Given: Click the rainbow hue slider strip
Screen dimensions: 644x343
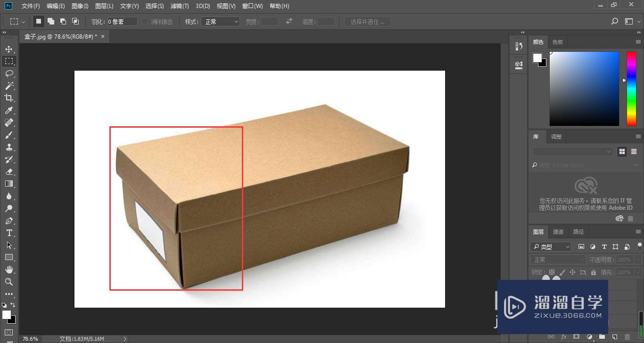Looking at the screenshot, I should click(x=631, y=89).
